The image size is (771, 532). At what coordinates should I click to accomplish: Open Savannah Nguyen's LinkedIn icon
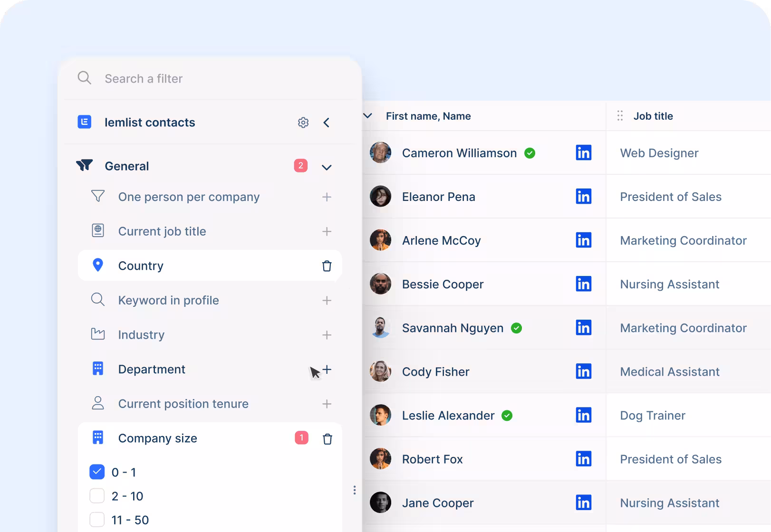583,328
